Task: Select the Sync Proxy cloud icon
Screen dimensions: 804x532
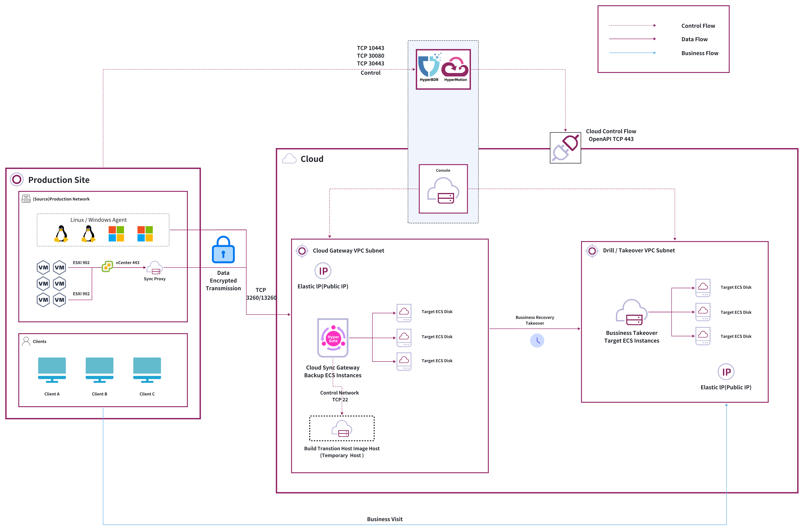Action: click(155, 268)
